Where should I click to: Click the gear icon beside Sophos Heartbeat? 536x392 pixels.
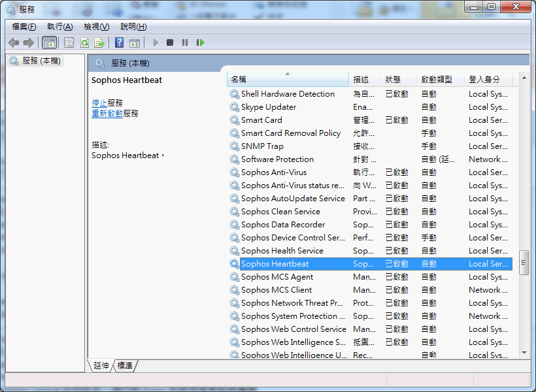(x=234, y=264)
